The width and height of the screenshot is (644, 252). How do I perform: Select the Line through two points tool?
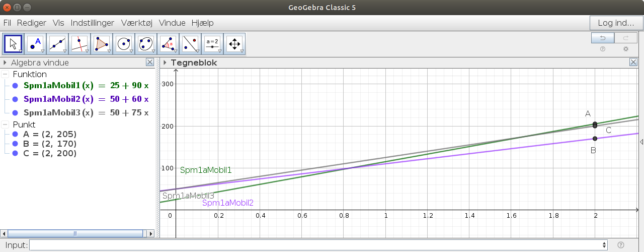tap(57, 44)
